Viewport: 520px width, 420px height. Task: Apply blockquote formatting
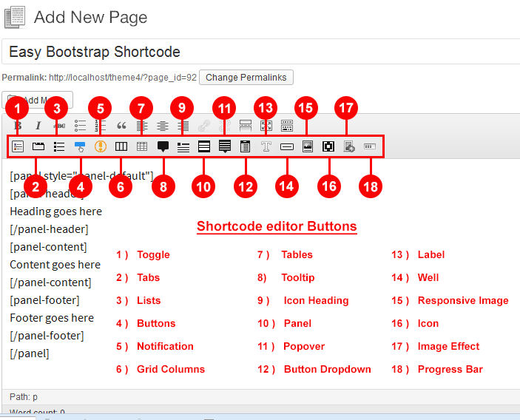(x=121, y=126)
